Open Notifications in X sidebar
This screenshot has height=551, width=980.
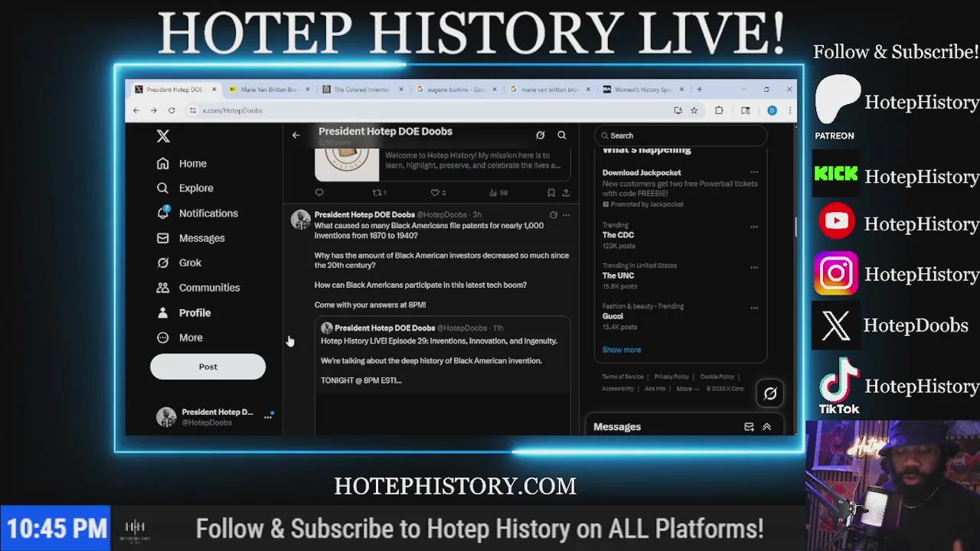coord(198,213)
